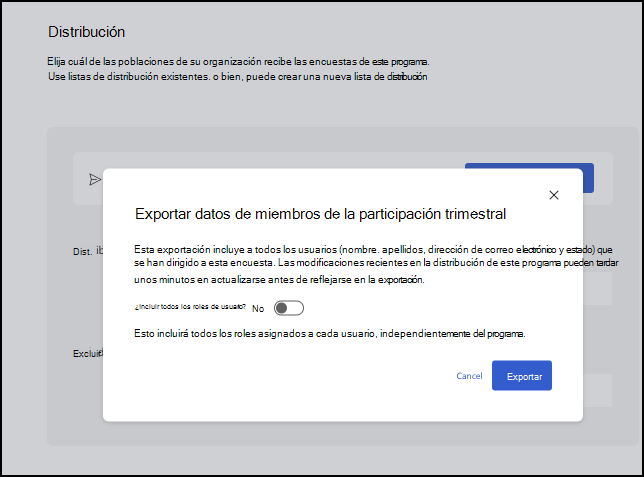Screen dimensions: 644x477
Task: Click the Distribución heading
Action: tap(86, 32)
